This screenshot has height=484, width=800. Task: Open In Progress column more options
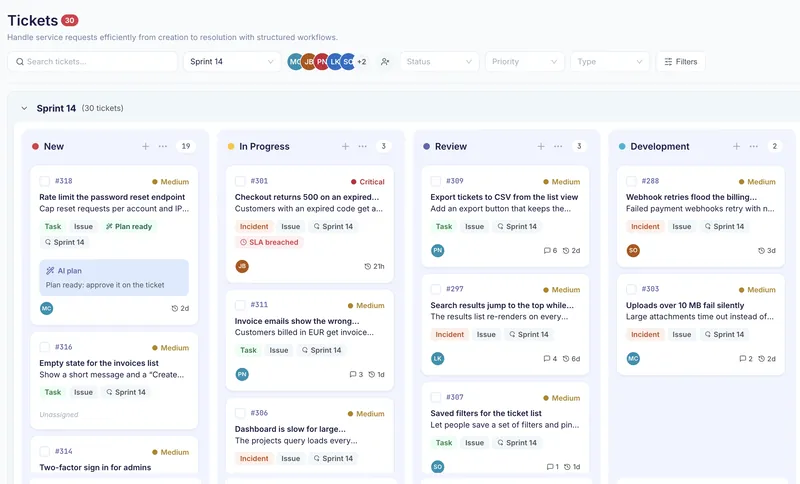[x=363, y=146]
